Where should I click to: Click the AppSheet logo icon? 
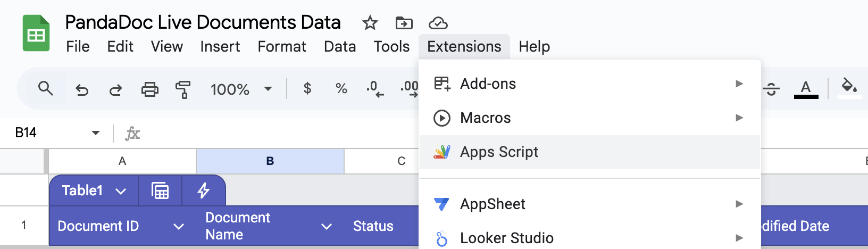click(x=442, y=204)
